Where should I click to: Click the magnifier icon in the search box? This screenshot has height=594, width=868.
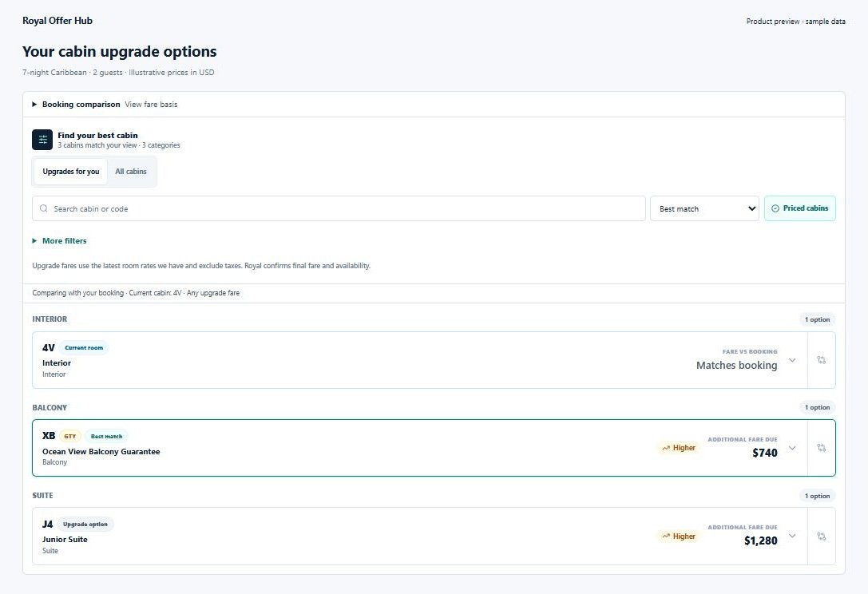tap(44, 208)
